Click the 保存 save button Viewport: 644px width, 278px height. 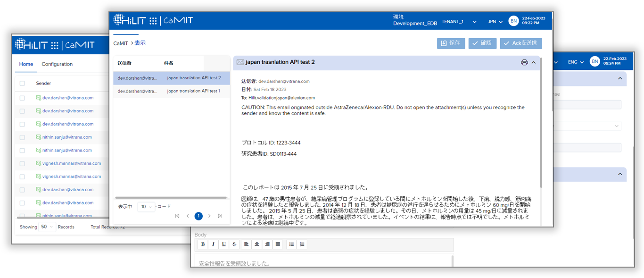point(451,43)
